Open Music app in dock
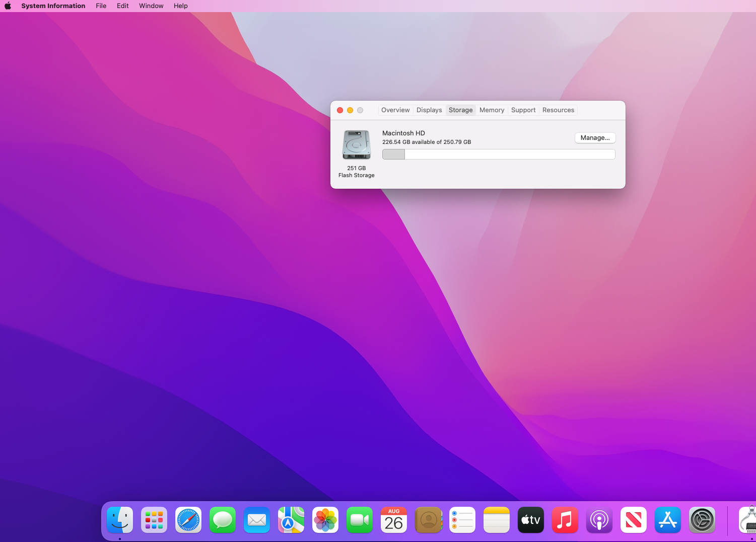Image resolution: width=756 pixels, height=542 pixels. click(565, 520)
